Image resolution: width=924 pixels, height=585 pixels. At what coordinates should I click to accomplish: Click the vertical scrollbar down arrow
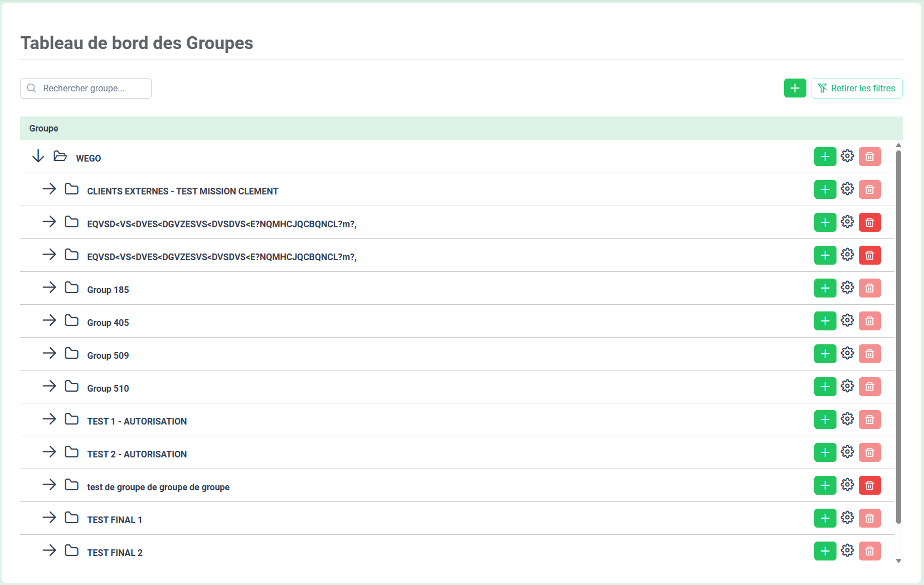[898, 561]
